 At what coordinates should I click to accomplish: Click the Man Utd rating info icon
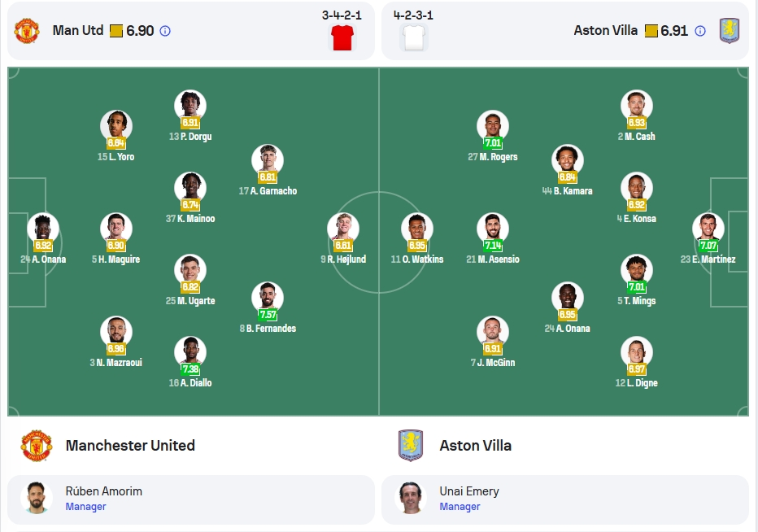(x=165, y=31)
